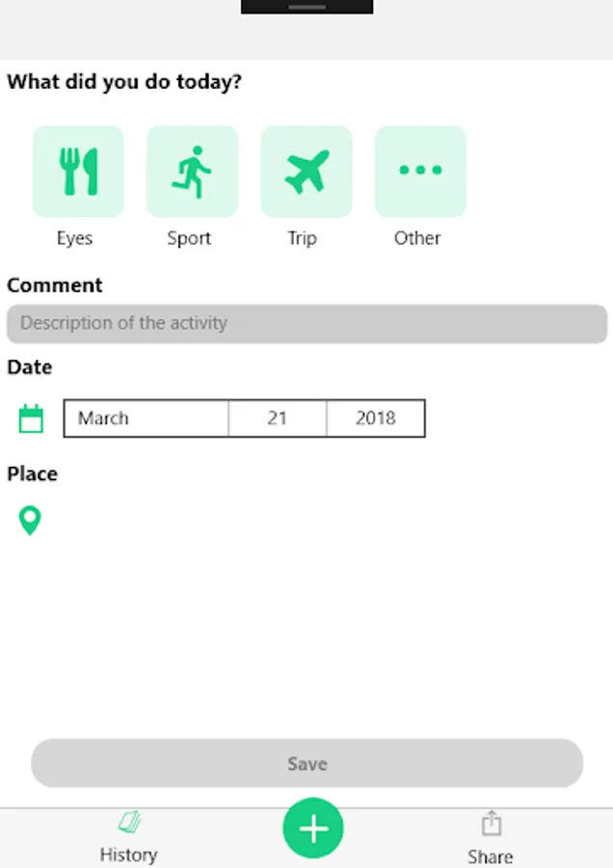The height and width of the screenshot is (868, 613).
Task: Tap the green plus add button
Action: point(313,828)
